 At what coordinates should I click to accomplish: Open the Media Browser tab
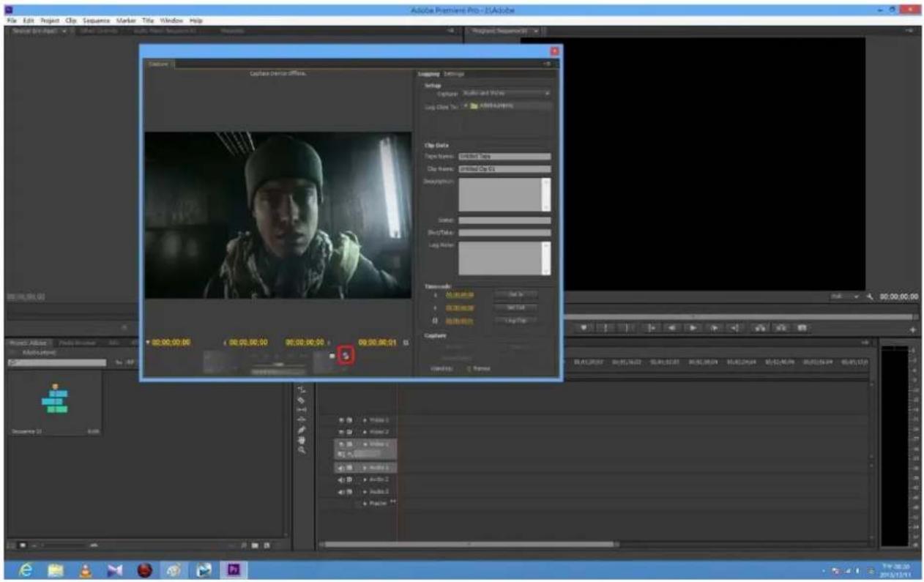point(78,342)
